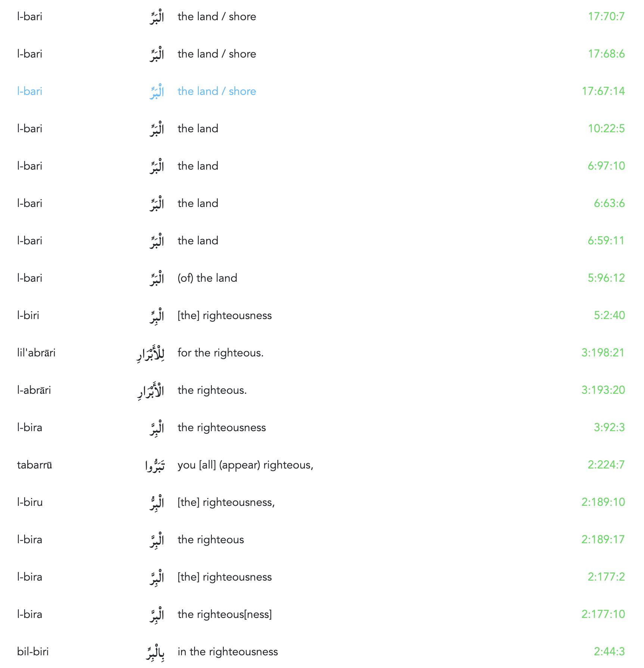Click the 2:177:10 verse link
The image size is (644, 668).
click(603, 614)
